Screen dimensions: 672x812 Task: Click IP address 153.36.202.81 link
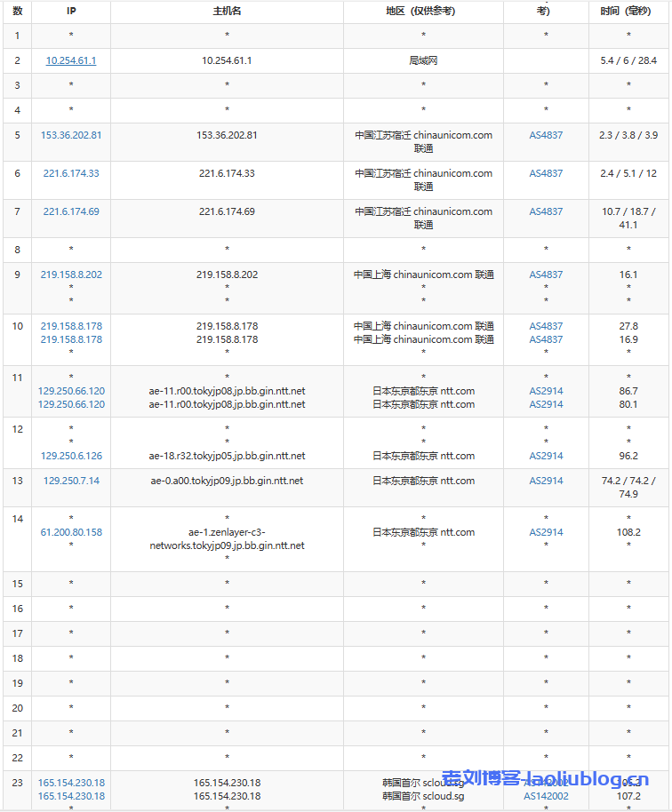[71, 135]
